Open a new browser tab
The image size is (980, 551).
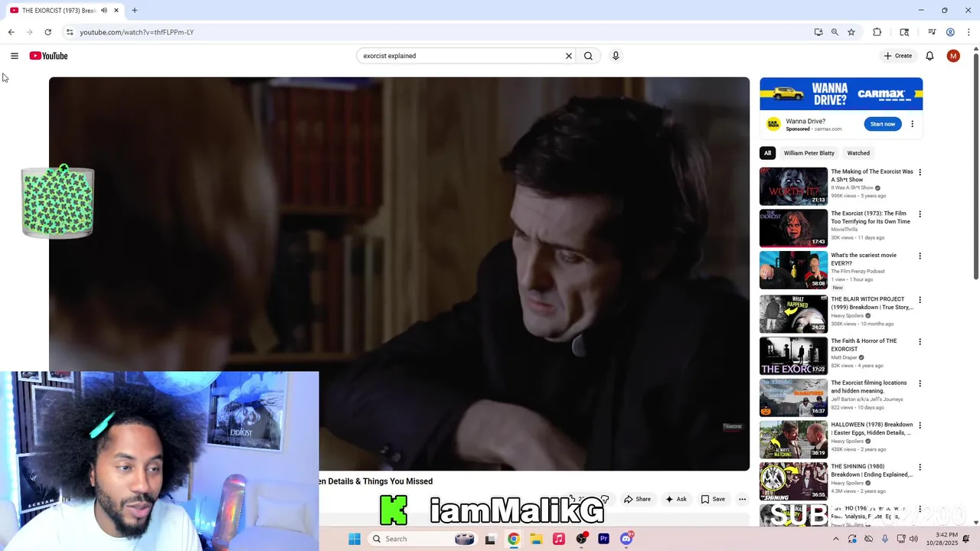tap(135, 11)
